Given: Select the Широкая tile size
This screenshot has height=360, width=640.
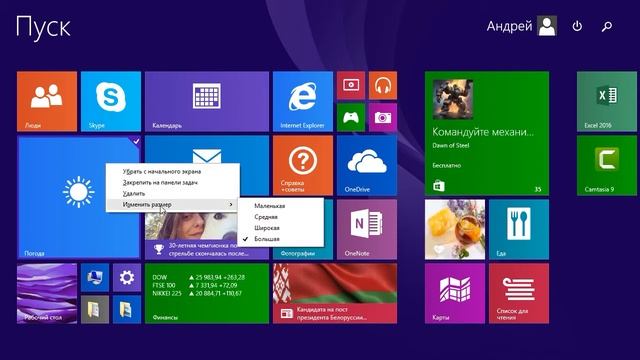Looking at the screenshot, I should [x=281, y=228].
